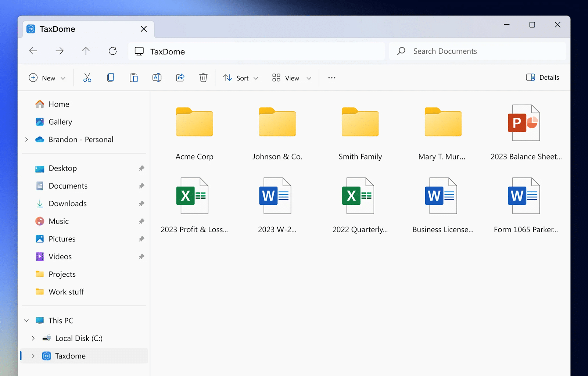
Task: Click the Copy icon in toolbar
Action: (111, 78)
